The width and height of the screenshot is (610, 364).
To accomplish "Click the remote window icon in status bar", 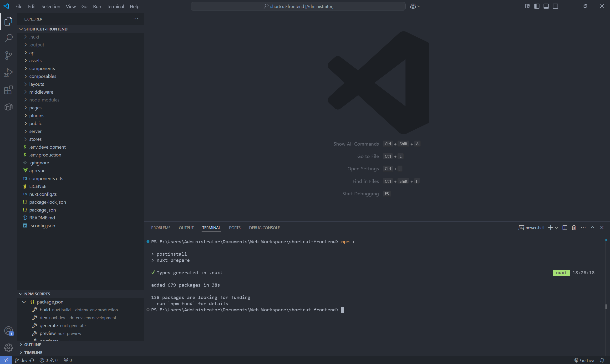I will [x=6, y=360].
